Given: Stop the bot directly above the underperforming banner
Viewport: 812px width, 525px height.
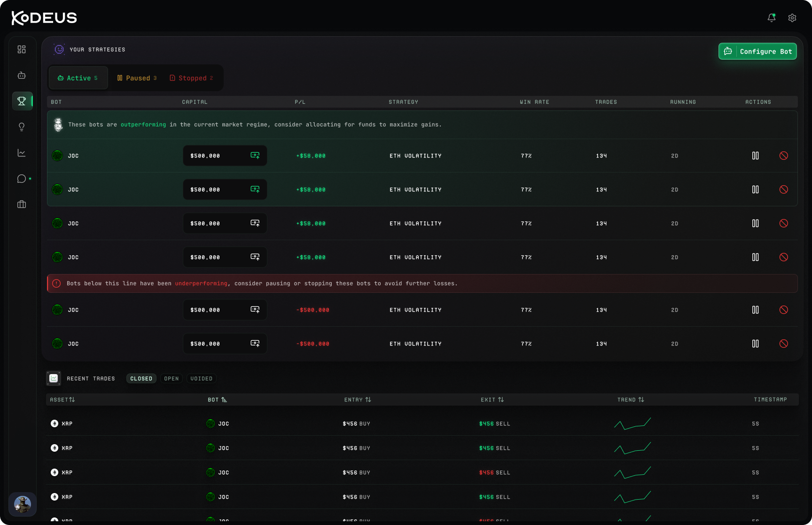Looking at the screenshot, I should click(784, 257).
